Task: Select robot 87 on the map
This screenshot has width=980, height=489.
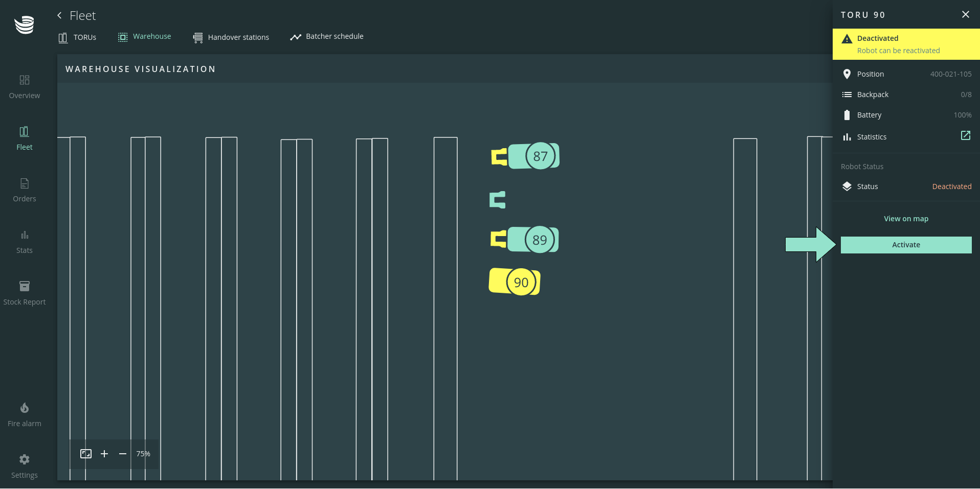Action: [540, 156]
